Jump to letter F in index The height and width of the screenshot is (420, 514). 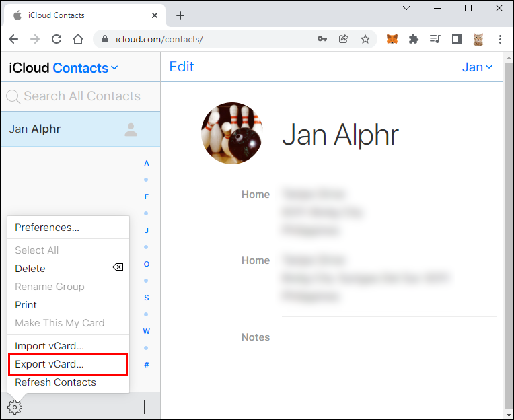(x=147, y=197)
